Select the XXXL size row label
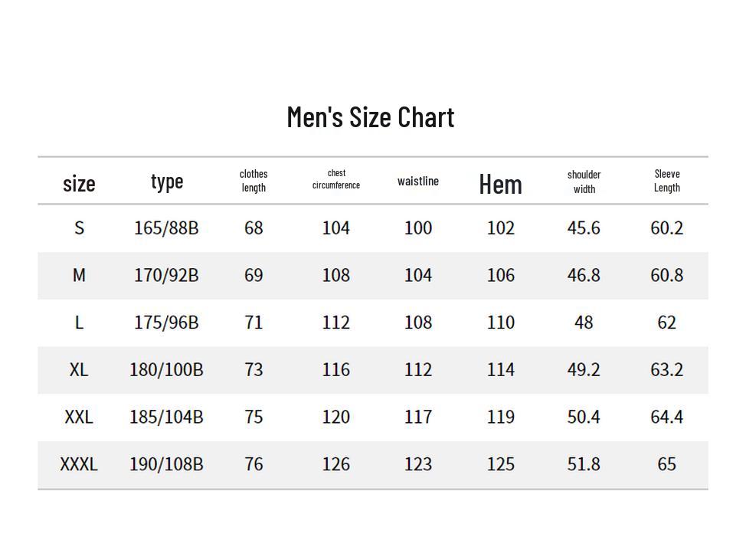The image size is (746, 560). (79, 464)
